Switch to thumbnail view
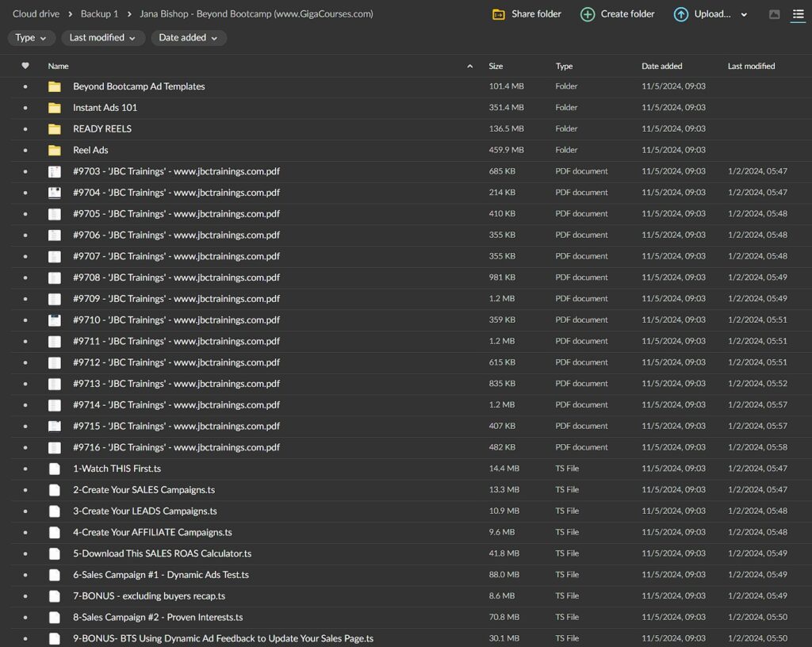Image resolution: width=812 pixels, height=647 pixels. click(x=775, y=14)
